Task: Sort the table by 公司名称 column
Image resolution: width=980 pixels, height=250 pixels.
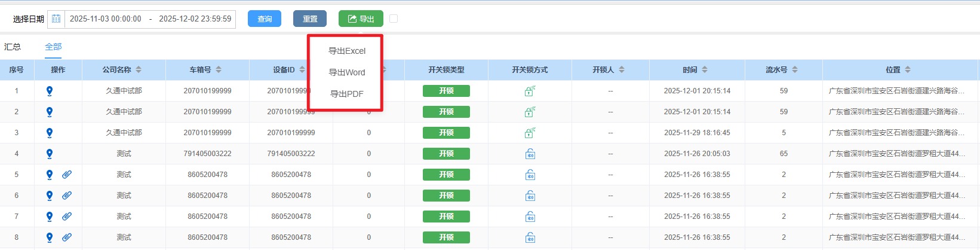Action: (139, 70)
